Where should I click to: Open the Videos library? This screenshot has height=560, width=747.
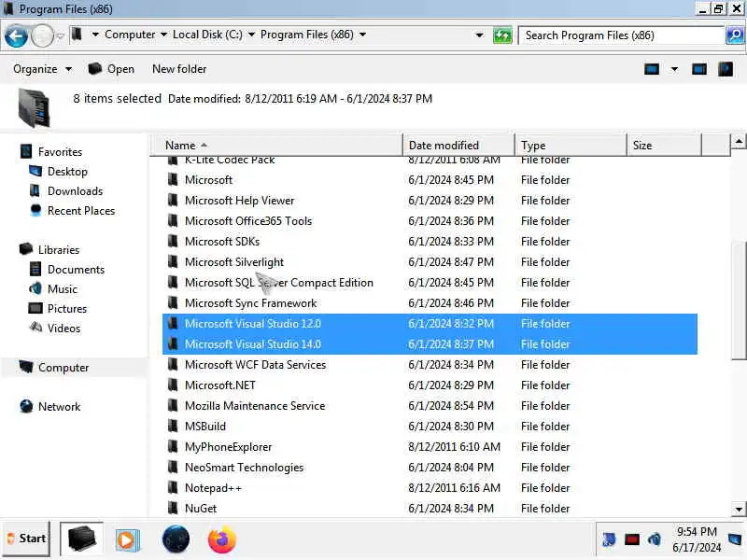(x=63, y=329)
